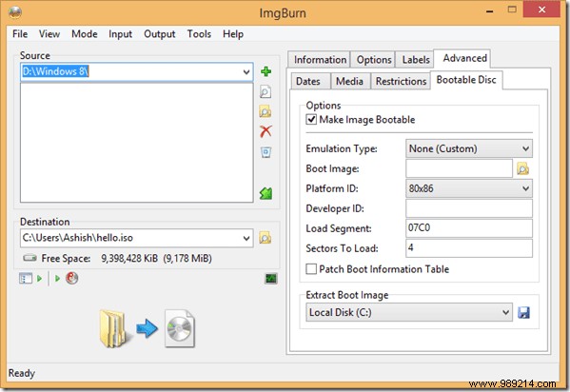Screen dimensions: 570x392
Task: Browse for a folder icon beside Source list
Action: pos(265,111)
